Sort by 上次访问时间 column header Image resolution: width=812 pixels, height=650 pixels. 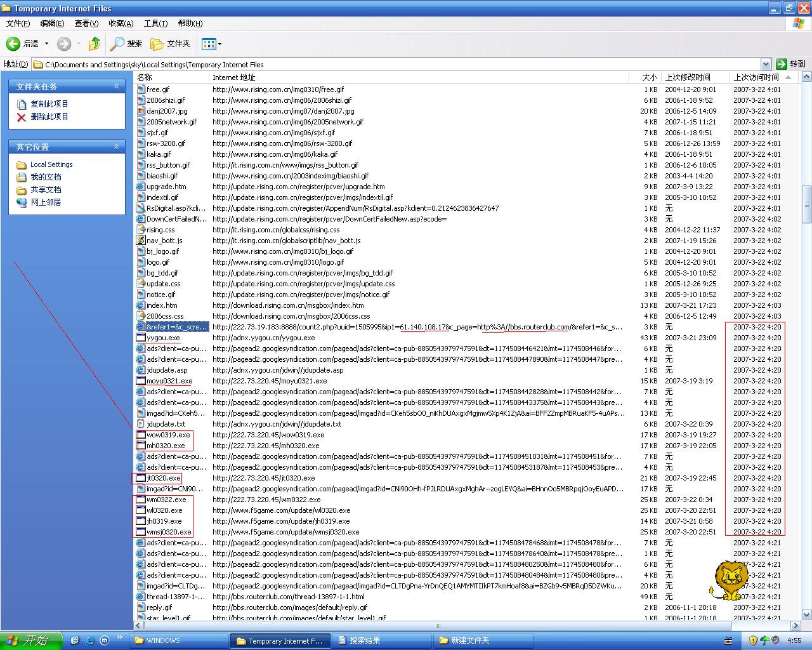tap(764, 77)
